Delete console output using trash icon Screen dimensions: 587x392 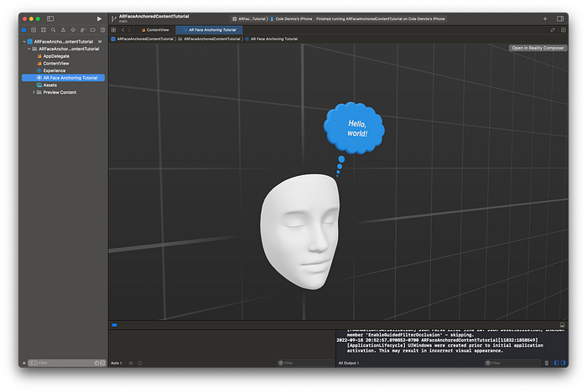[546, 363]
